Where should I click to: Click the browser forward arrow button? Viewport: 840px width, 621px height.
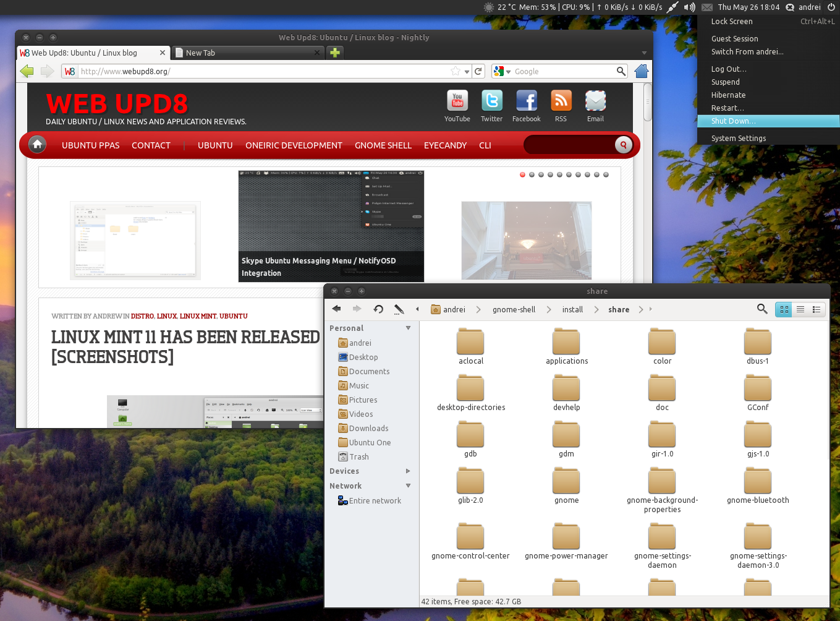(48, 71)
